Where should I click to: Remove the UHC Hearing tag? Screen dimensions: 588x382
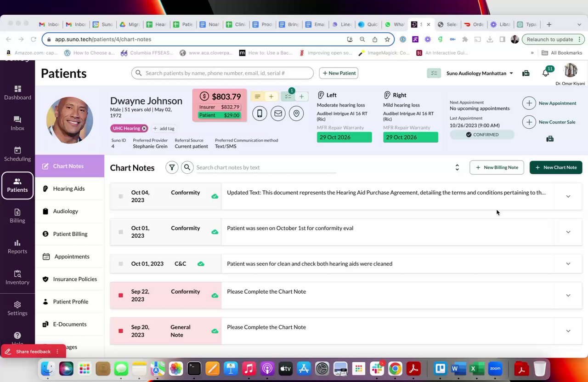[x=144, y=129]
